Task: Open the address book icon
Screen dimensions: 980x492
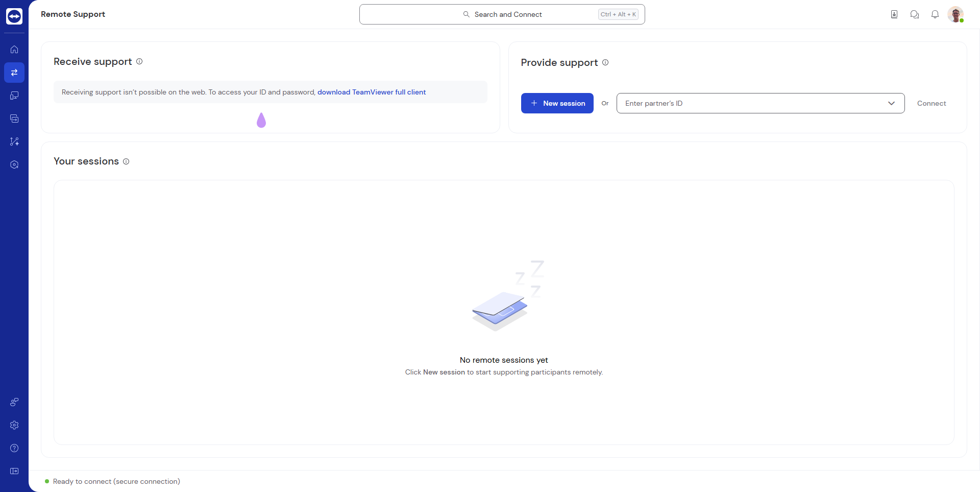Action: tap(894, 14)
